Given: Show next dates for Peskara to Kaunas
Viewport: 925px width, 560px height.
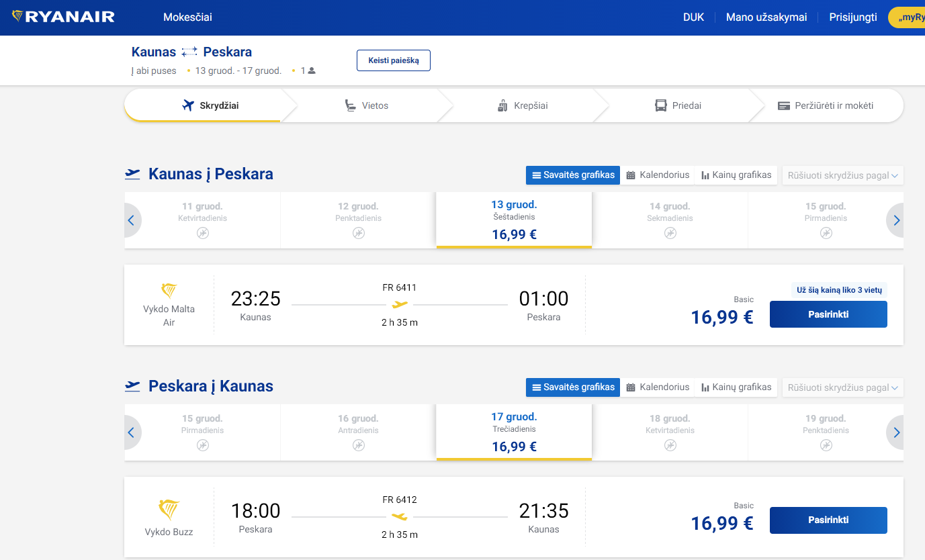Looking at the screenshot, I should coord(896,432).
